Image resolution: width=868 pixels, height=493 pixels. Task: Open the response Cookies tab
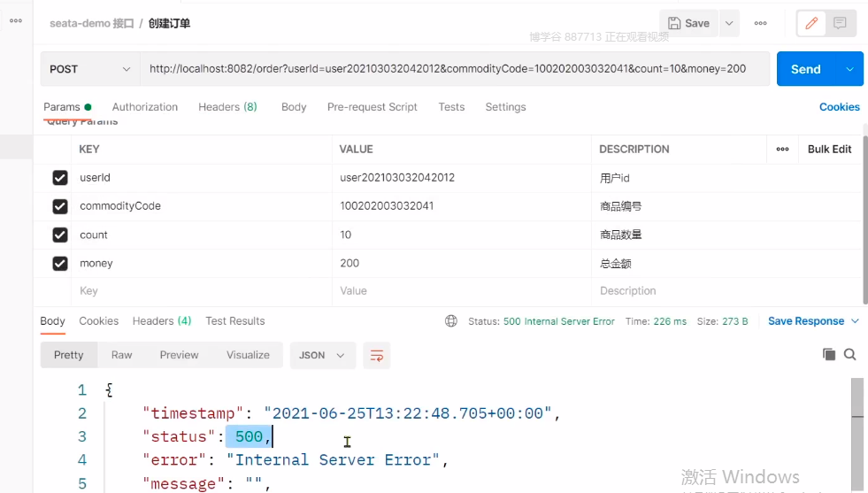98,321
